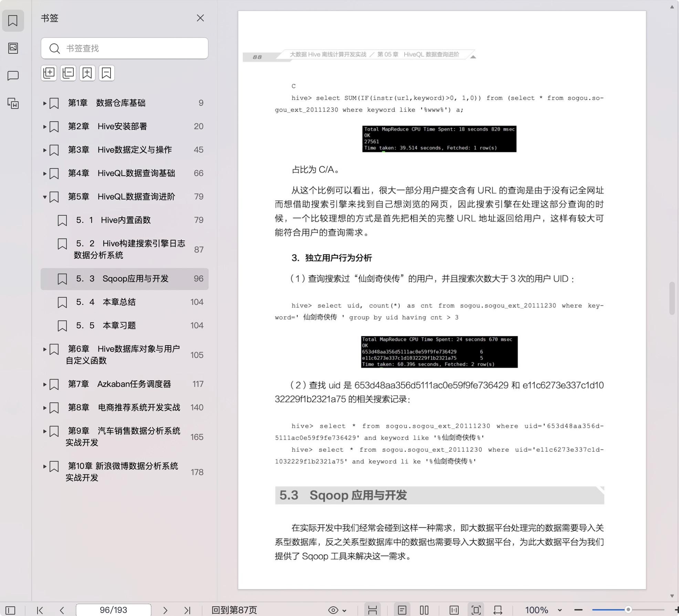This screenshot has height=616, width=679.
Task: Collapse the 第5章 HiveQL数据查询进阶 bookmark
Action: pos(44,197)
